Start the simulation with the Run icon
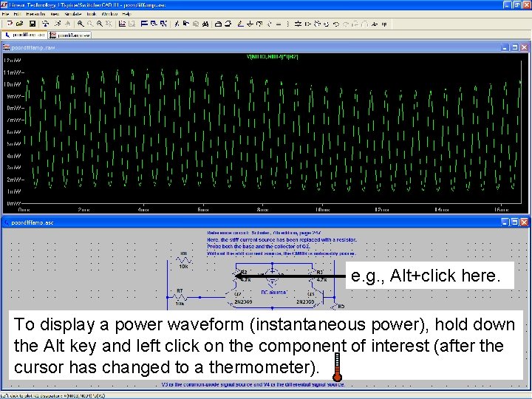The width and height of the screenshot is (532, 399). [58, 24]
